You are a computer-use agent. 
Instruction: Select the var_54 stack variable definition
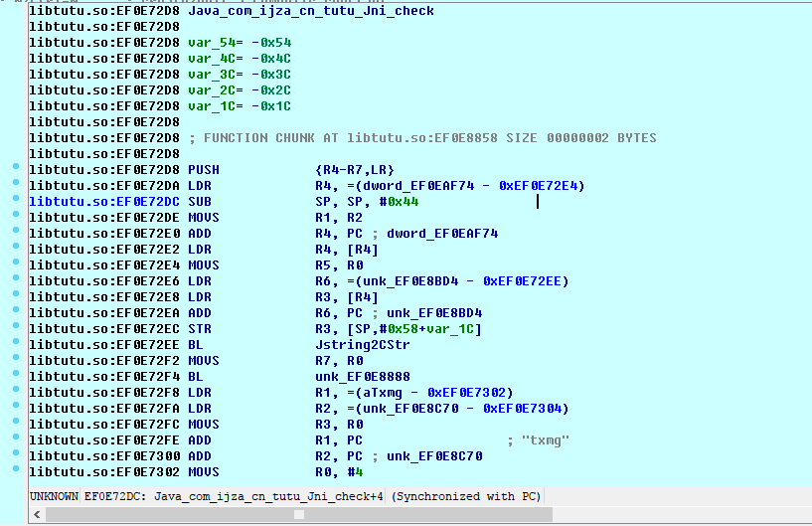(x=240, y=43)
